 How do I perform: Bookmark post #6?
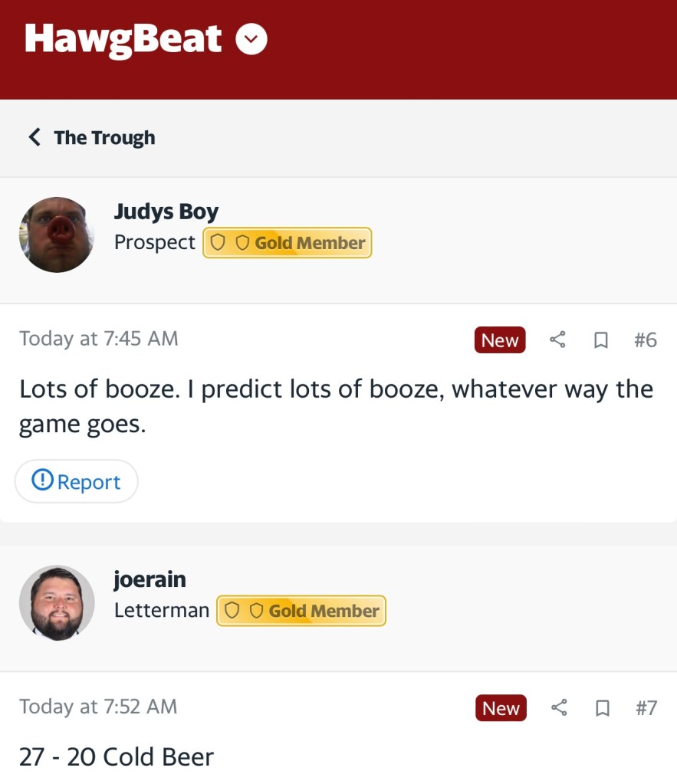tap(601, 340)
